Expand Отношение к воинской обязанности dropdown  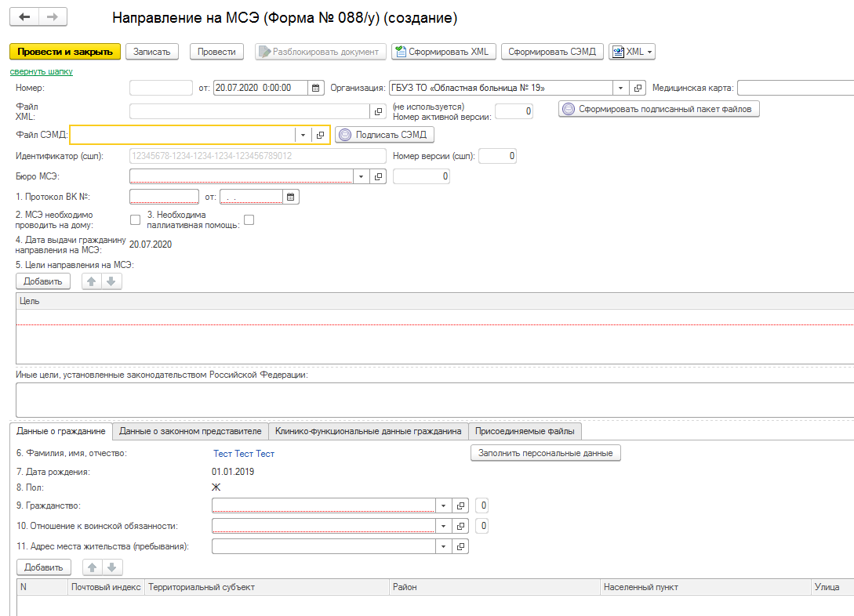coord(444,526)
